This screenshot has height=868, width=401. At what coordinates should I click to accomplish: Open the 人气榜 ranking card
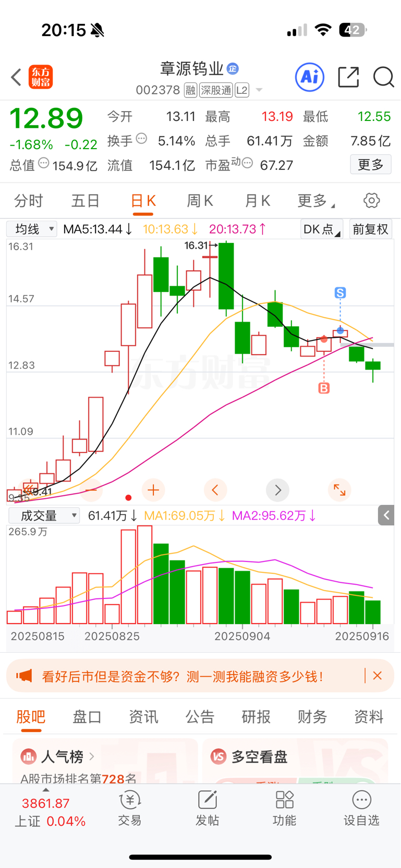tap(105, 761)
